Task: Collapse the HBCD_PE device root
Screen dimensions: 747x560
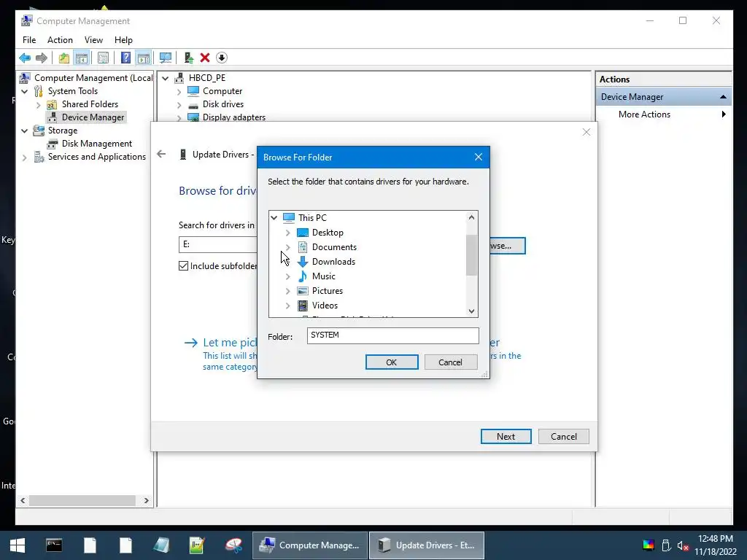Action: [166, 78]
